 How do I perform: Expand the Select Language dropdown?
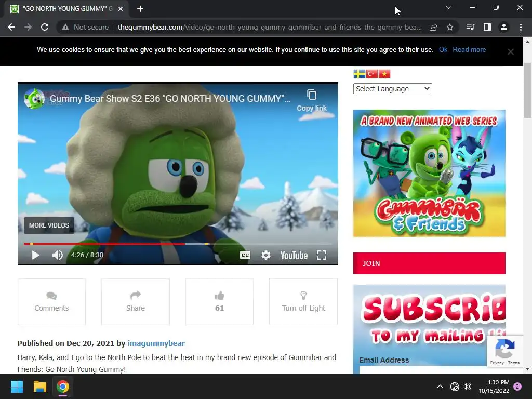[393, 88]
